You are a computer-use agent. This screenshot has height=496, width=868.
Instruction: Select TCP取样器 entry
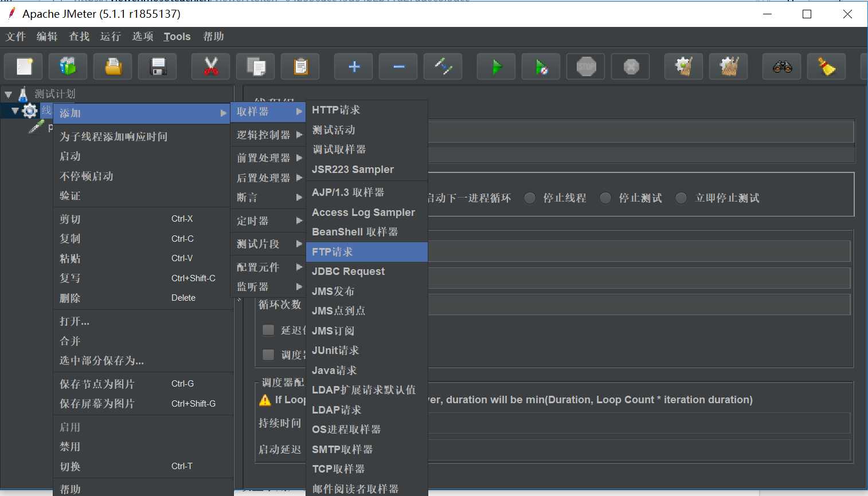click(367, 469)
